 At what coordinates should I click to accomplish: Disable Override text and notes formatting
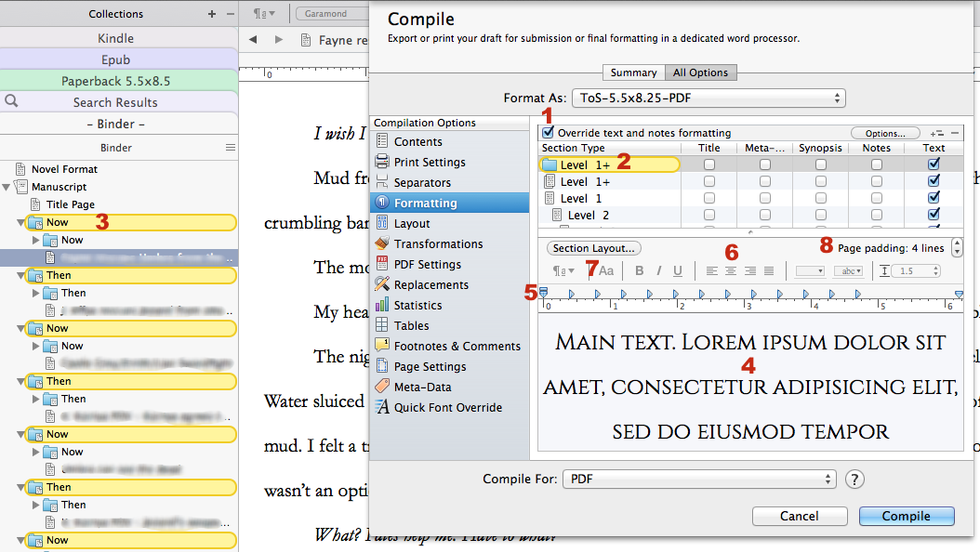point(548,132)
